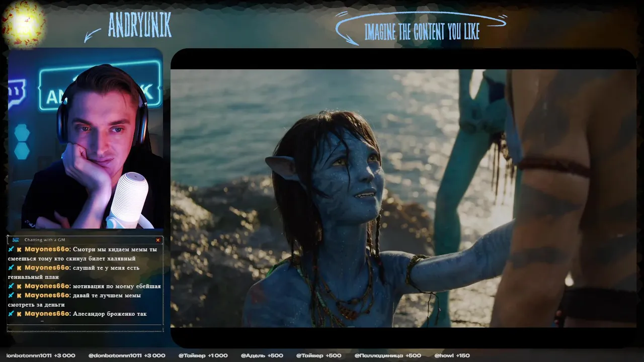Click ticker entry '@howl +150'
The width and height of the screenshot is (644, 362).
click(x=452, y=355)
